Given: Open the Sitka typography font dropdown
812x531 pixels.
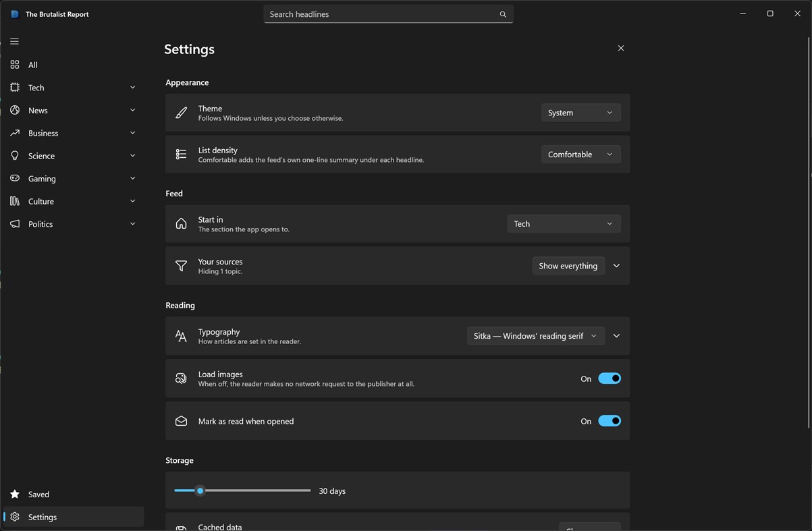Looking at the screenshot, I should tap(536, 336).
